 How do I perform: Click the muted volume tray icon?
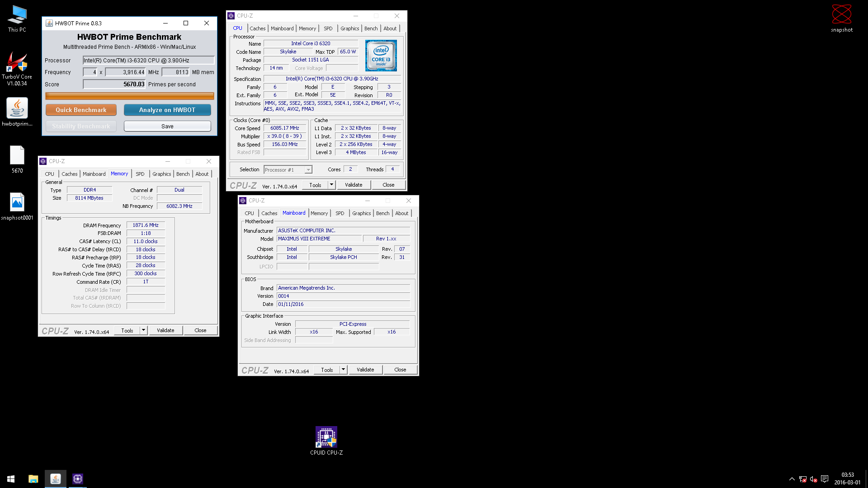pos(813,479)
